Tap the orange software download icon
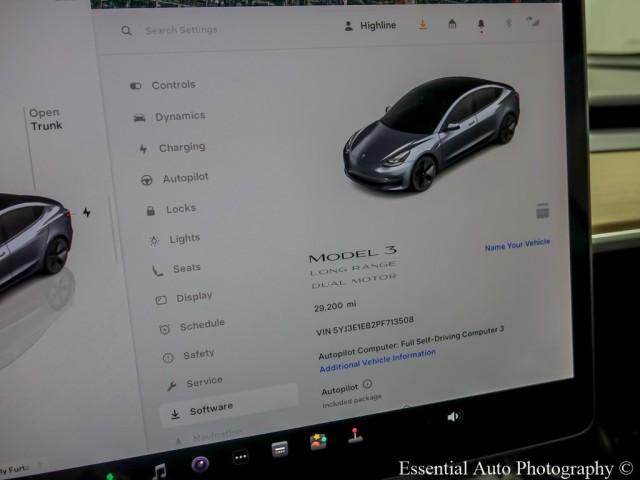The height and width of the screenshot is (480, 640). coord(423,25)
